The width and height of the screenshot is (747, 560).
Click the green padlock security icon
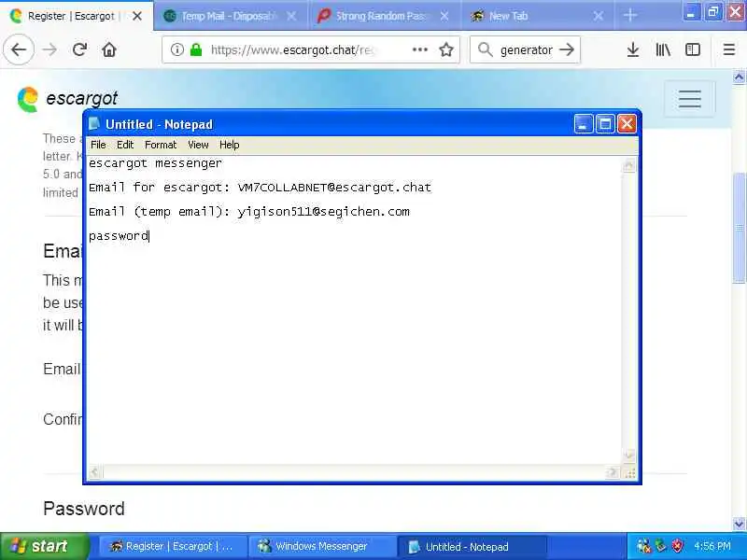196,49
